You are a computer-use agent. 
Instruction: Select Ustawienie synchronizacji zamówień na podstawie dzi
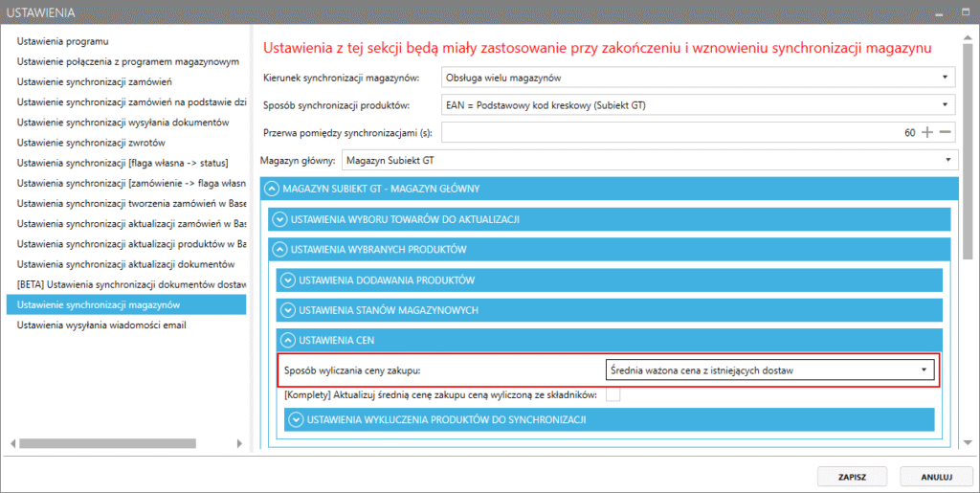click(132, 101)
